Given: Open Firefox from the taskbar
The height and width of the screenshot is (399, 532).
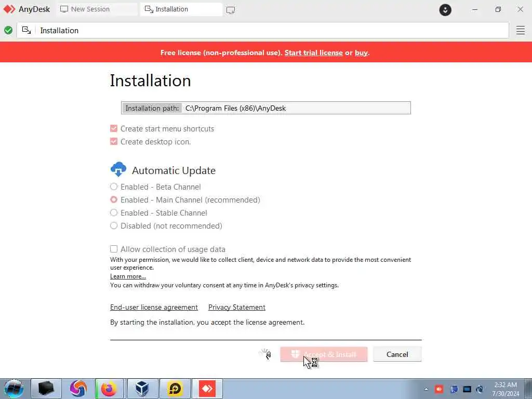Looking at the screenshot, I should 109,389.
